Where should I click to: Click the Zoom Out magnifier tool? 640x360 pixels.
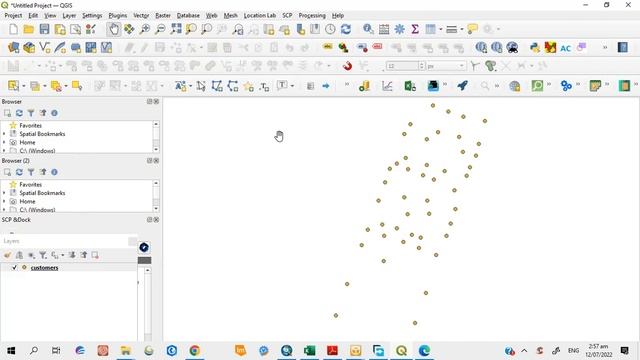point(160,29)
